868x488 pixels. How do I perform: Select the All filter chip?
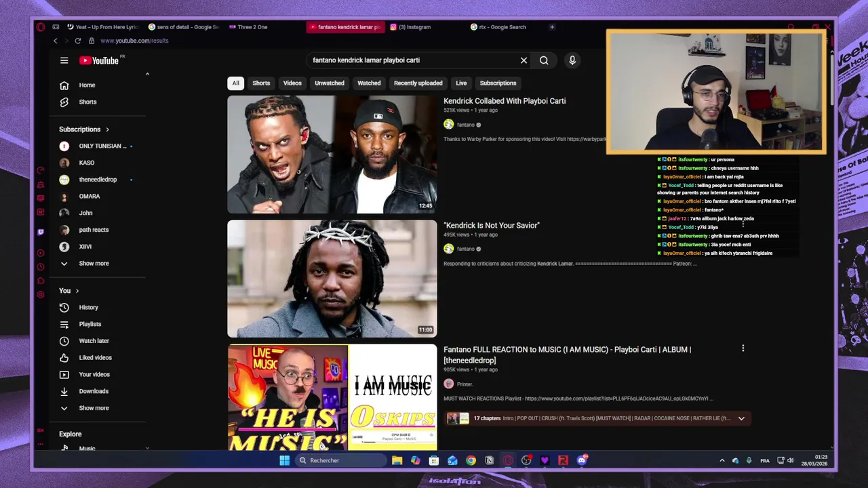click(x=235, y=83)
